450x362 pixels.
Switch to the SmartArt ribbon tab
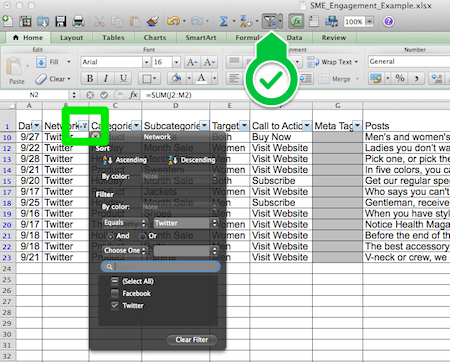[201, 38]
